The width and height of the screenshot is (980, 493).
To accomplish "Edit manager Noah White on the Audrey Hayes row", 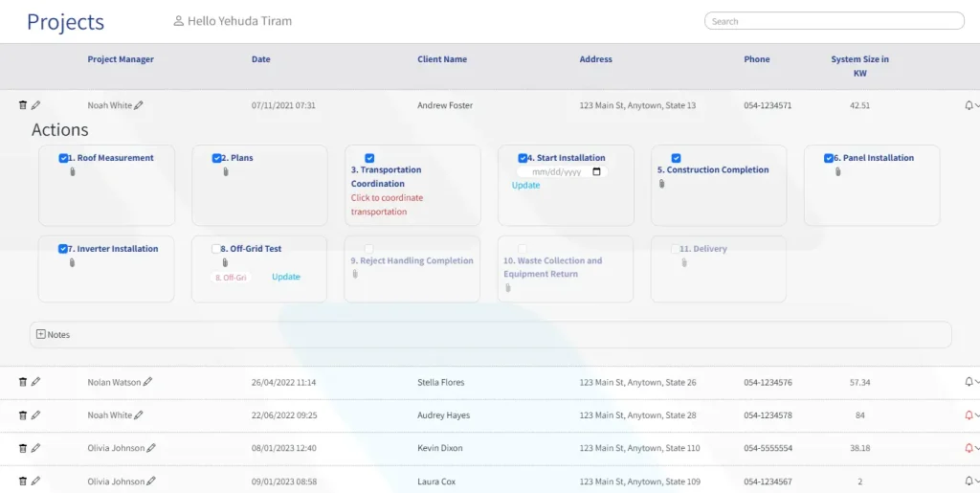I will [139, 415].
